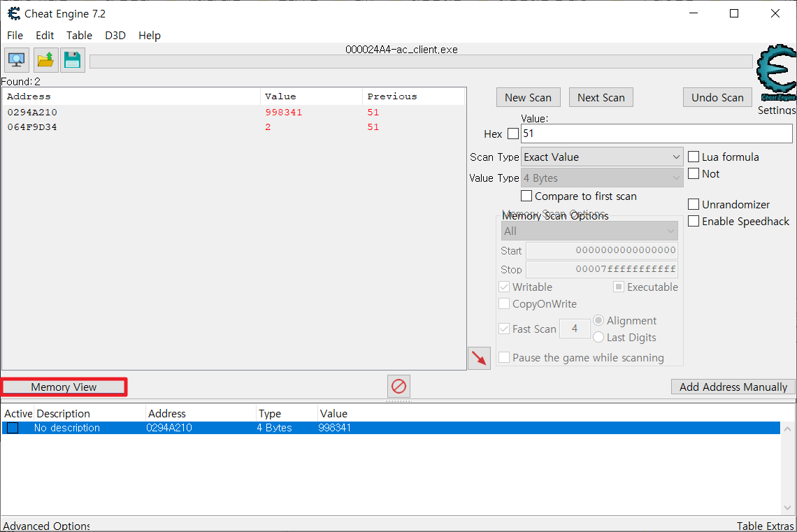Click the Undo Scan button
The image size is (797, 532).
click(717, 98)
